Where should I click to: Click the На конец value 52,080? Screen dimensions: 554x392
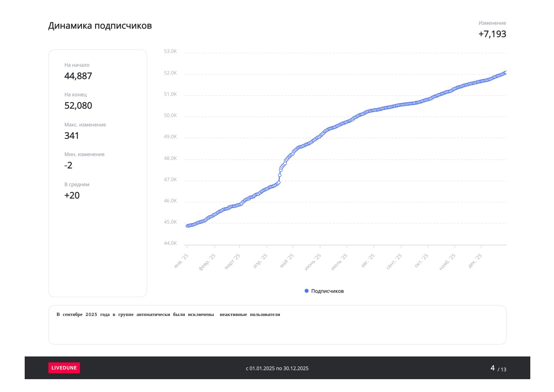pos(78,106)
